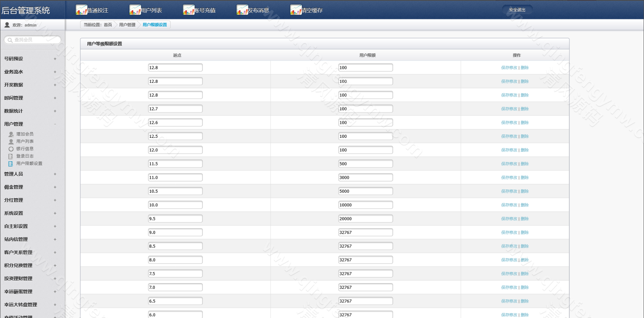Open 账号充值 chart icon in top bar
The height and width of the screenshot is (318, 644).
[189, 10]
